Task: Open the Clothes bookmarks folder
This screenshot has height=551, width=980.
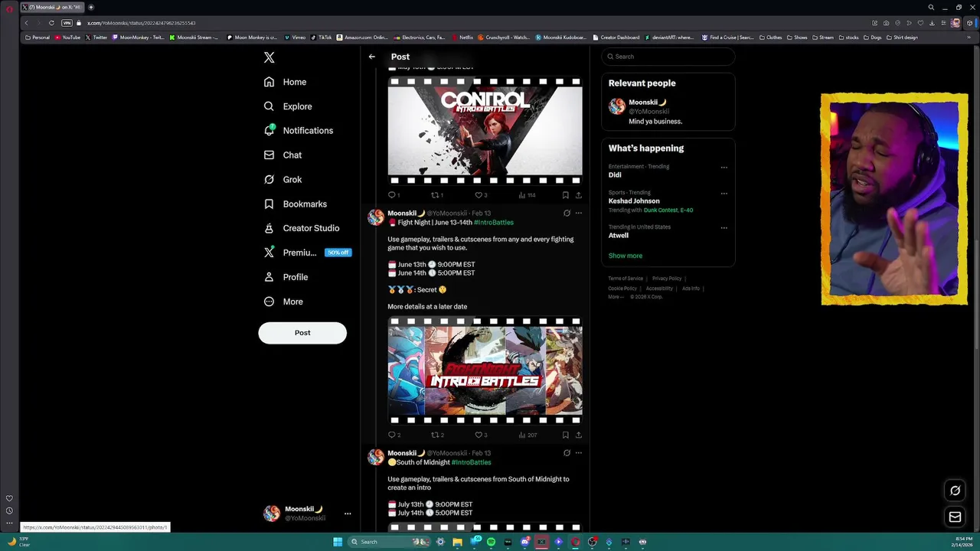Action: click(771, 37)
